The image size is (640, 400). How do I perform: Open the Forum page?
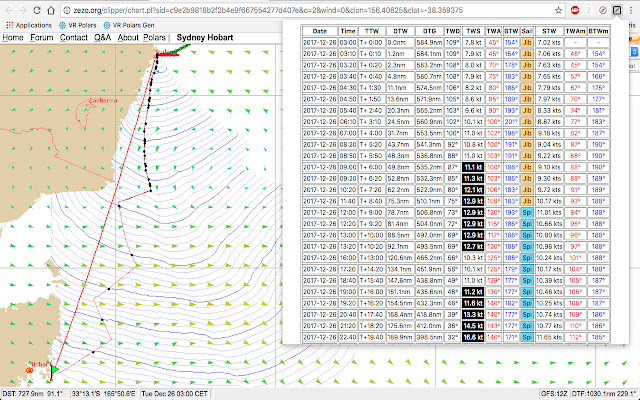point(41,38)
